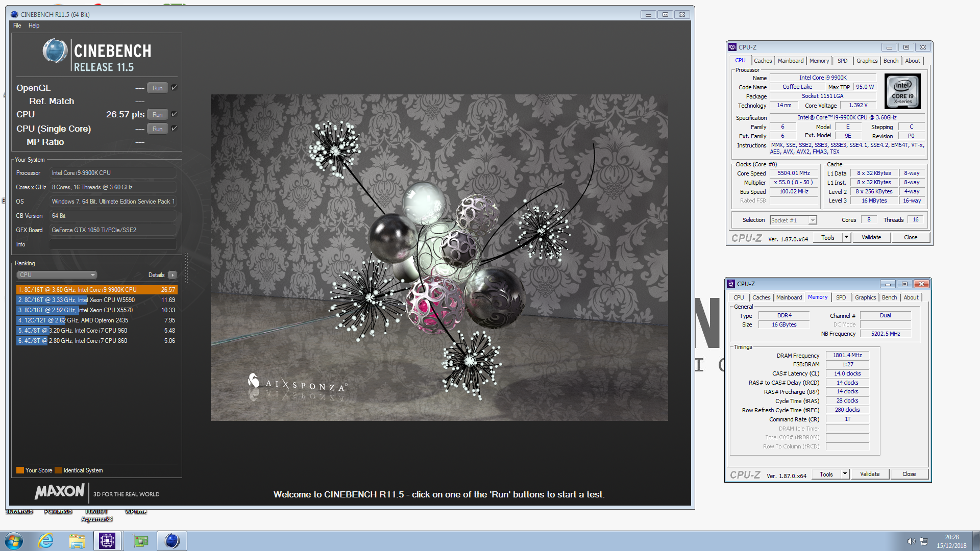Switch to Caches tab in lower CPU-Z
Screen dimensions: 980x551
pos(761,297)
